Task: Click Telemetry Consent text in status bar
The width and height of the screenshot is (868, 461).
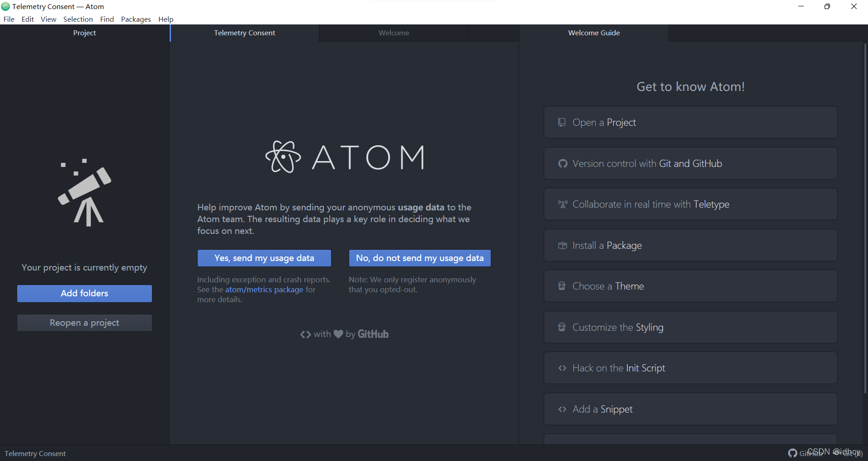Action: 35,453
